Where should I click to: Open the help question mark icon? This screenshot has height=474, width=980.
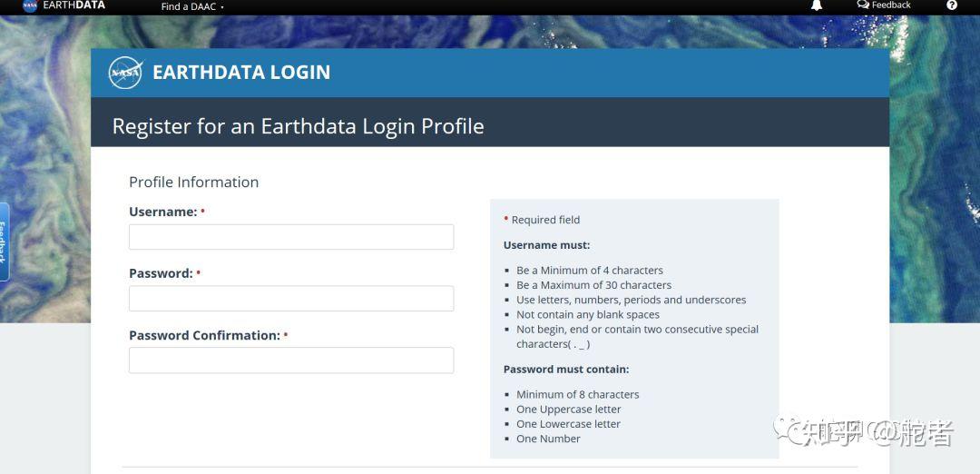[x=952, y=5]
